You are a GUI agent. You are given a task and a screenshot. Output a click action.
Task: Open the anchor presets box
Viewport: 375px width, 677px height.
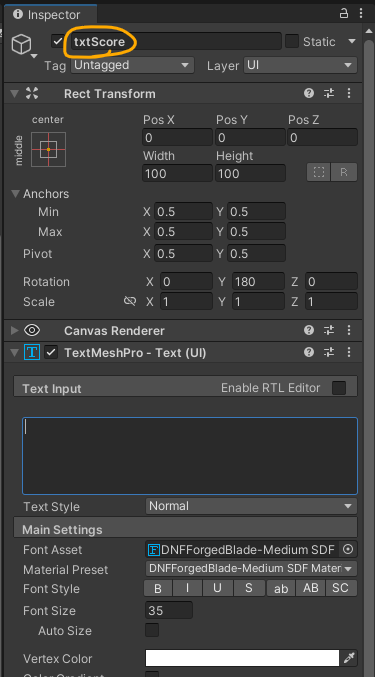coord(48,149)
